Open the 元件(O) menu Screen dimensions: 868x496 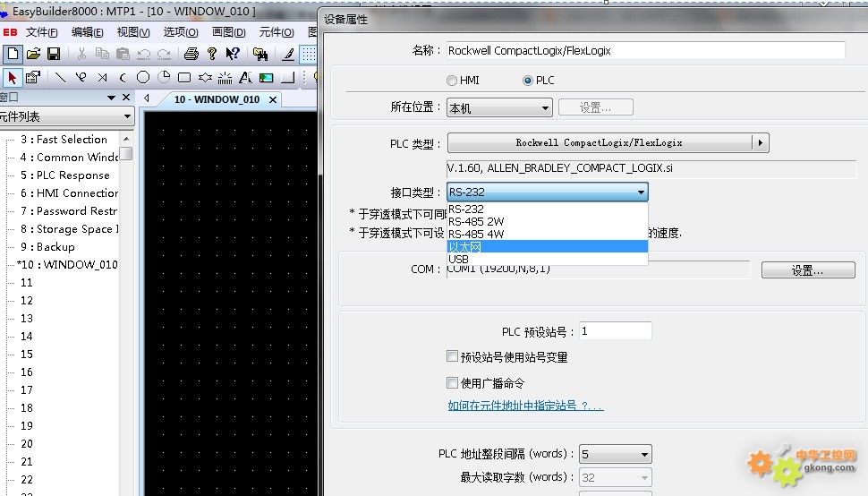point(277,32)
